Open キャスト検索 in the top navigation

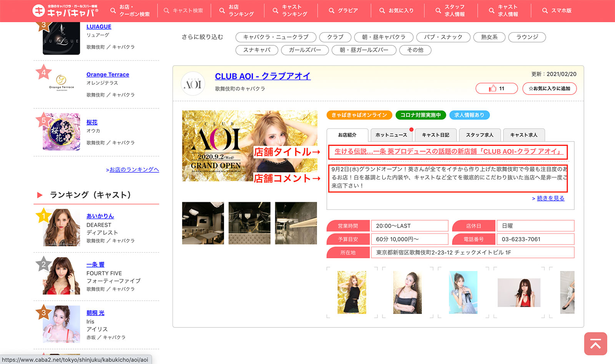[x=183, y=11]
